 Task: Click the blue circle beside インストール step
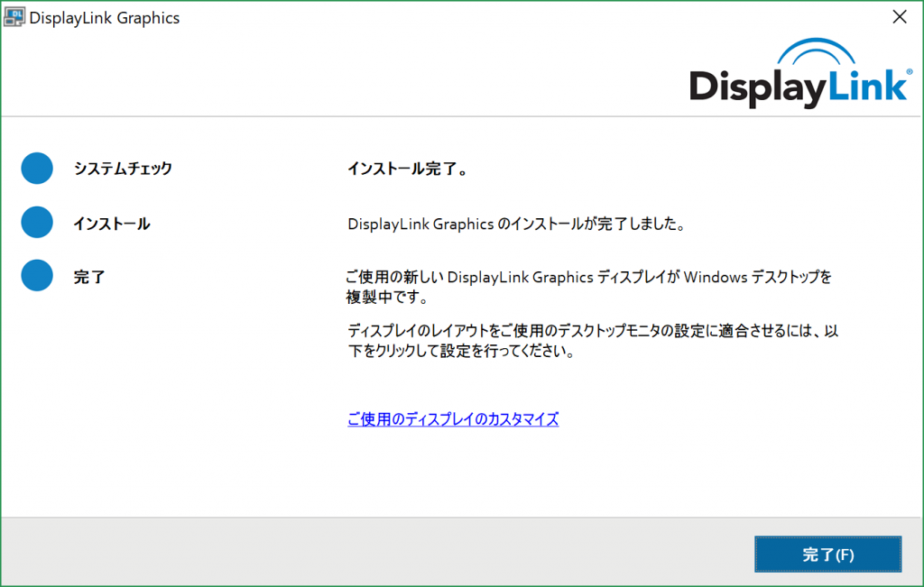coord(37,222)
